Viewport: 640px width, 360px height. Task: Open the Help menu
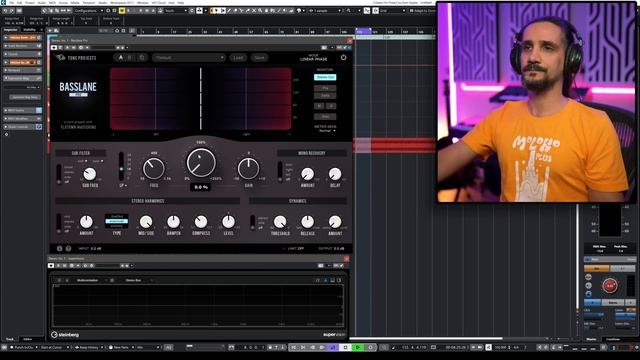click(180, 2)
